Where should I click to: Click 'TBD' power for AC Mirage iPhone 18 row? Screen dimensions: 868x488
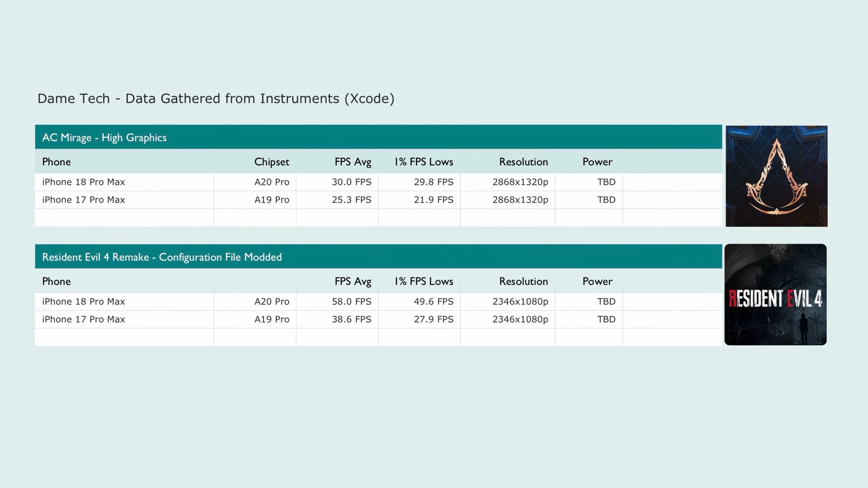(606, 182)
